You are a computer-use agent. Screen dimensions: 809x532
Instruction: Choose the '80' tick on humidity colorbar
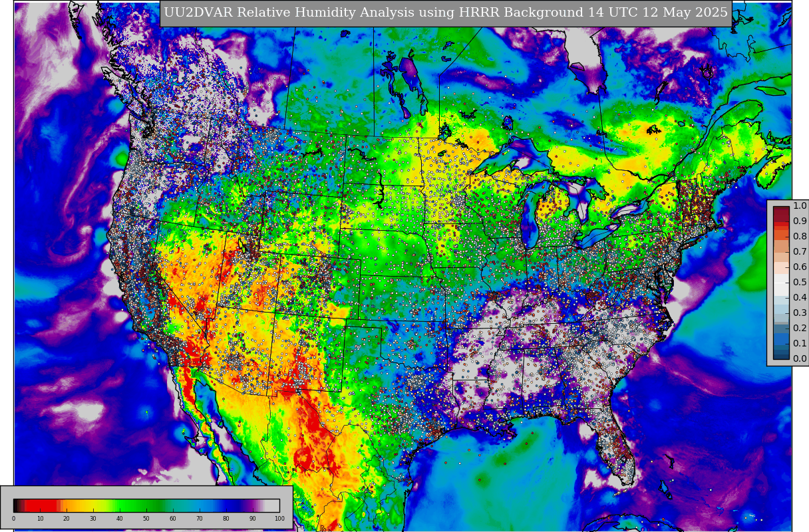coord(226,519)
